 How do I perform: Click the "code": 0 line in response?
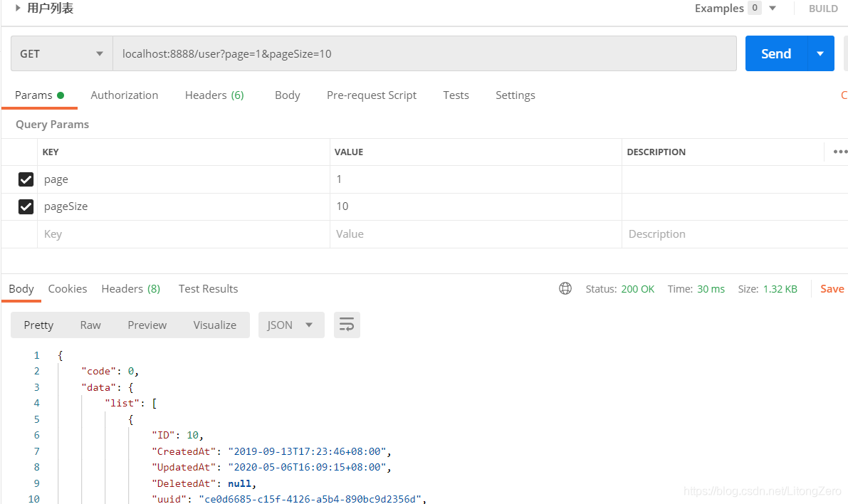tap(110, 371)
